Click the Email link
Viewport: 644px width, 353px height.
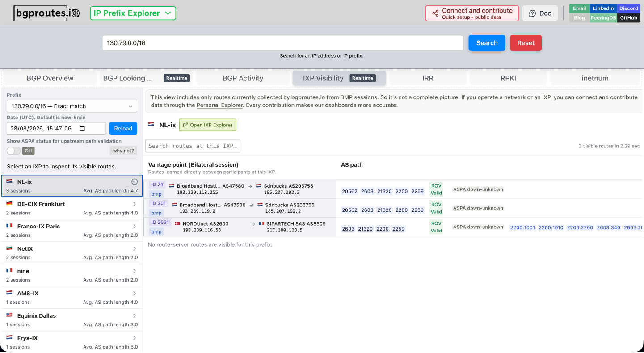pos(579,8)
